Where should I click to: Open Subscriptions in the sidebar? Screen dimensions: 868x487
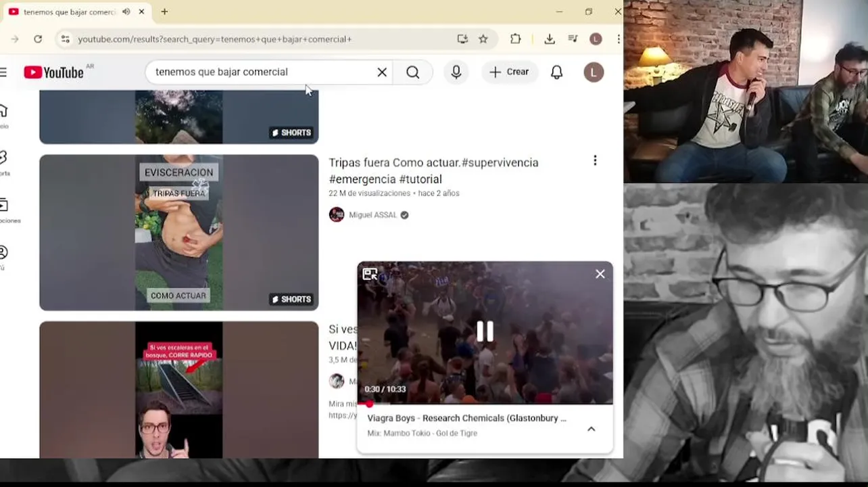point(5,210)
